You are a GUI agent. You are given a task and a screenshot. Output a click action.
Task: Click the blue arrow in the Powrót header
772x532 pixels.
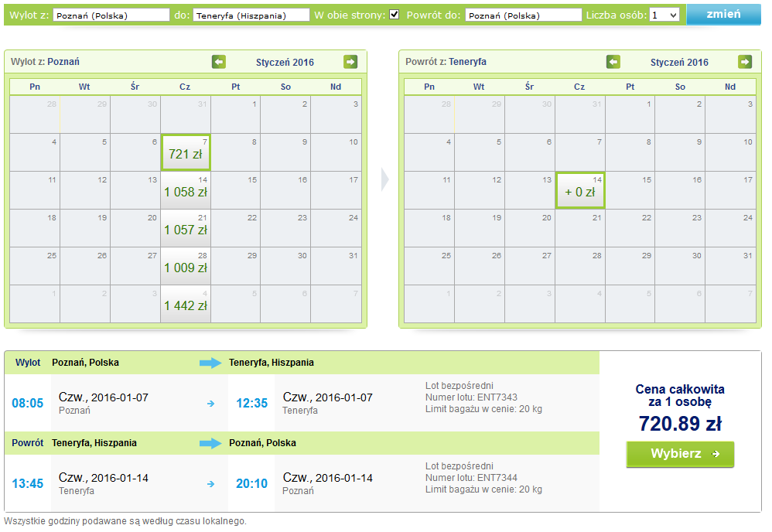210,443
